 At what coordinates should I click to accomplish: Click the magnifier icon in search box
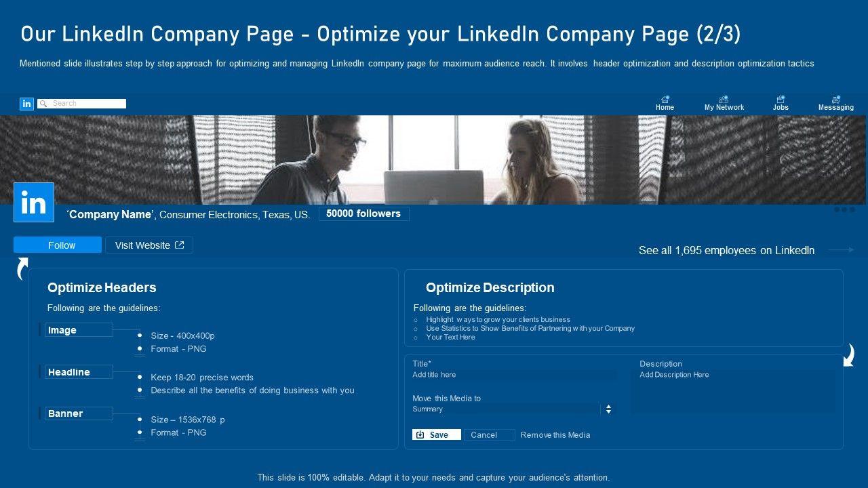[43, 104]
